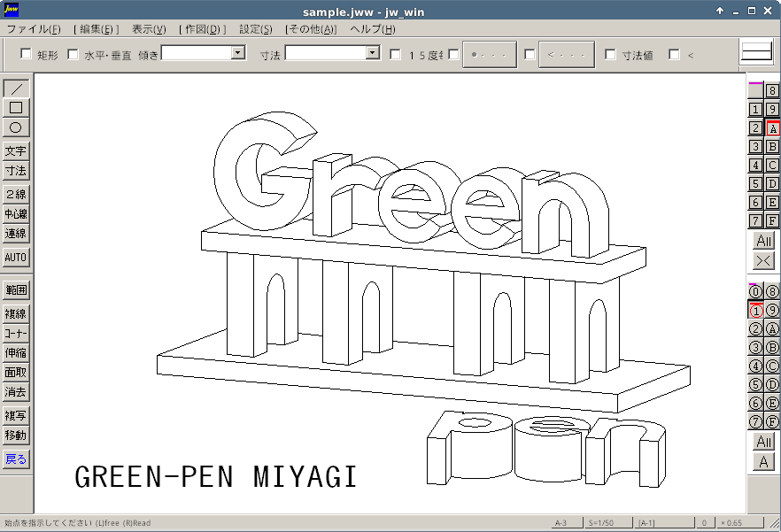Open the その他(A) menu
Viewport: 781px width, 532px height.
pos(311,29)
